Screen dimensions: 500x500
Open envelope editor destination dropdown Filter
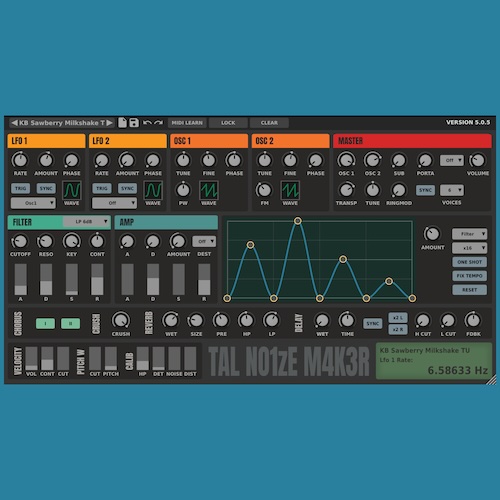[x=469, y=234]
